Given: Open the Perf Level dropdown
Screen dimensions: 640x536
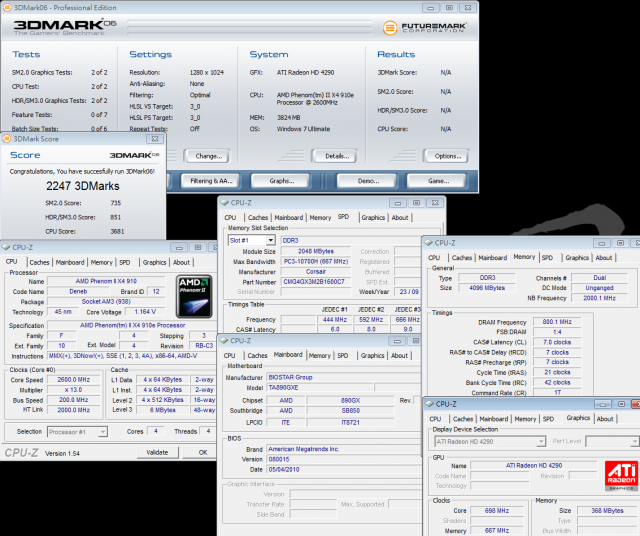Looking at the screenshot, I should tap(633, 441).
